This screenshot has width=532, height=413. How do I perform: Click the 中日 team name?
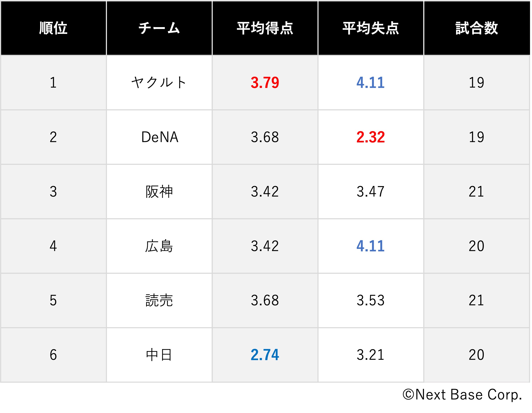click(x=159, y=354)
